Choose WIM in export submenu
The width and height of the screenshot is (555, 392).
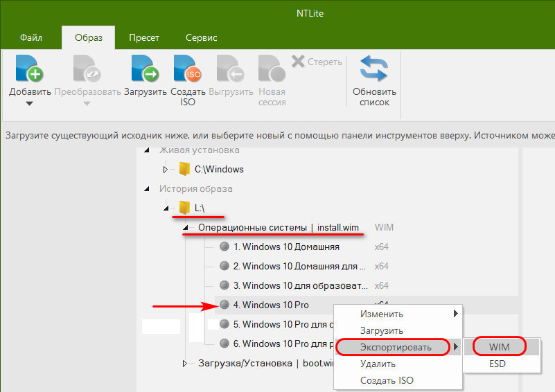pyautogui.click(x=499, y=347)
